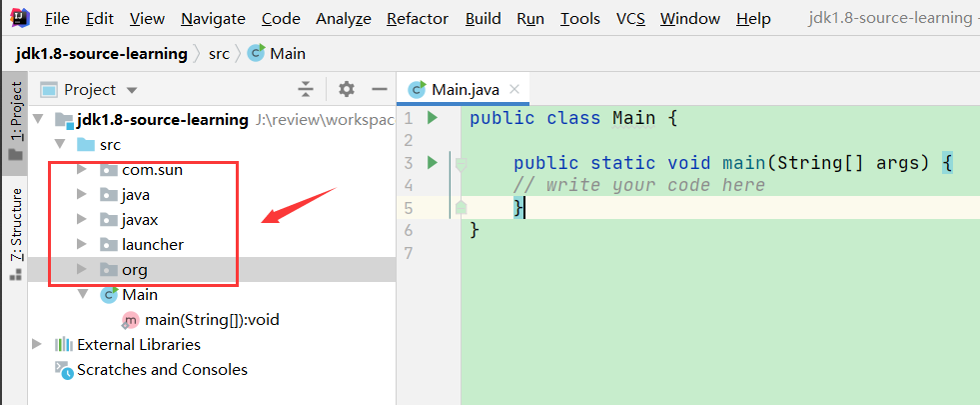Image resolution: width=980 pixels, height=405 pixels.
Task: Click line number 7 in the gutter
Action: 409,254
